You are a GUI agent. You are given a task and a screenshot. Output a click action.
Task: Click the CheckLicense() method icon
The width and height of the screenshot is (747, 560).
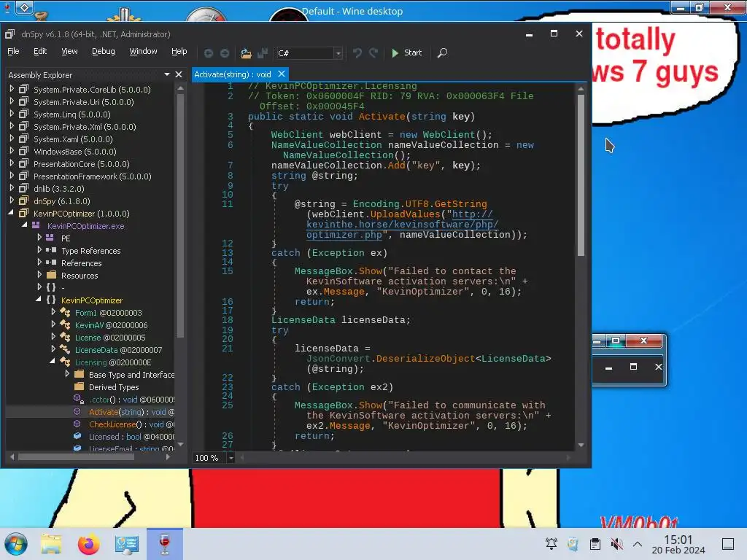point(77,424)
